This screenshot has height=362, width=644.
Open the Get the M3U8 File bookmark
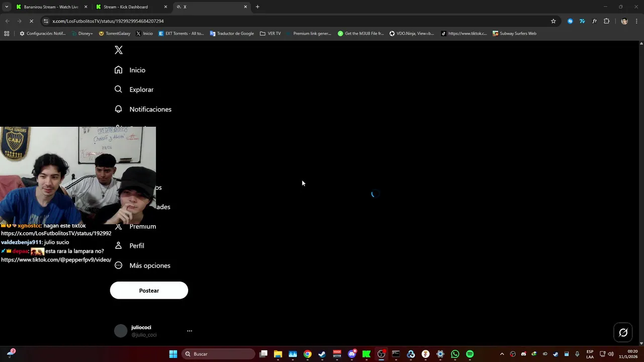(x=361, y=33)
